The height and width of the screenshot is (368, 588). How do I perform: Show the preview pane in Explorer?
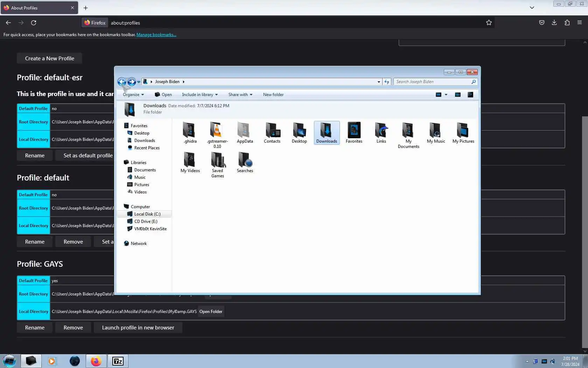pos(457,95)
